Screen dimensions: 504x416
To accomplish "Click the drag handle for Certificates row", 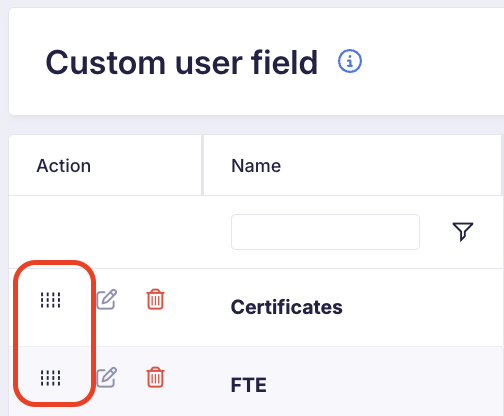I will click(x=51, y=300).
